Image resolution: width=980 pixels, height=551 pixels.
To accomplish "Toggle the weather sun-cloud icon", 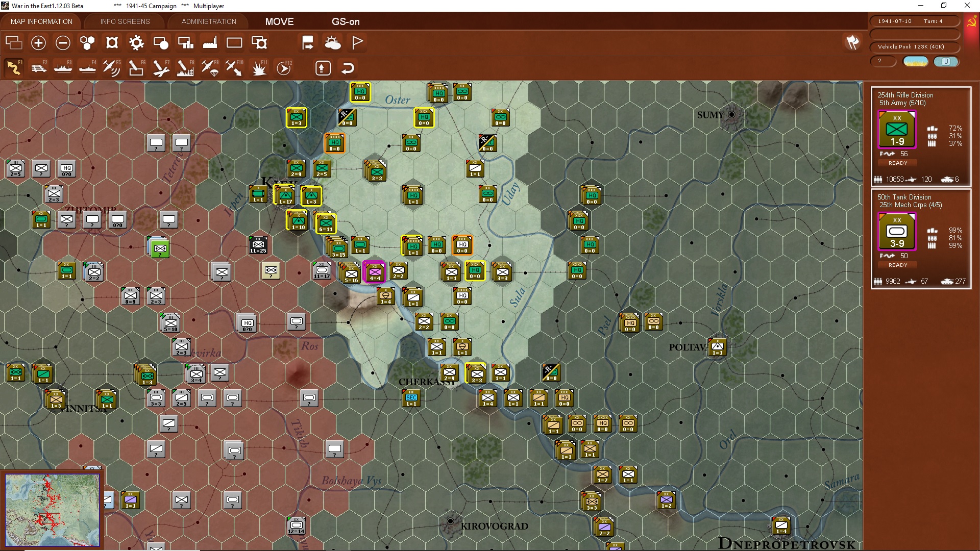I will pos(333,43).
